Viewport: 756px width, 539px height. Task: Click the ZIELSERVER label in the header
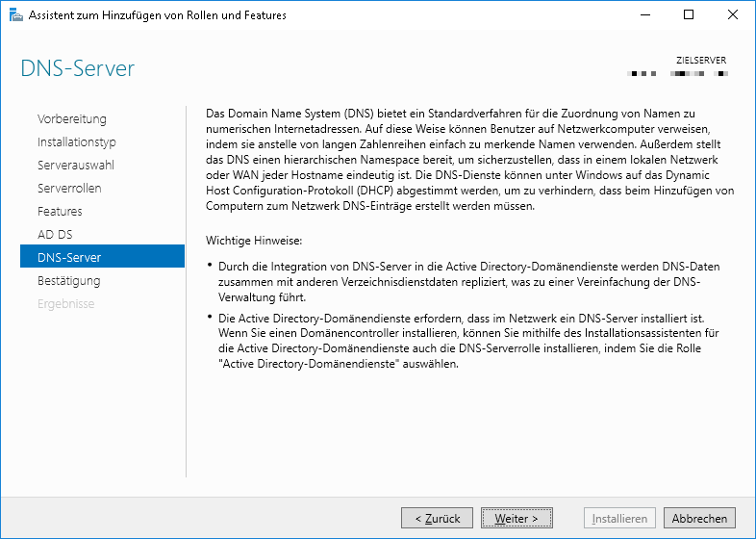[x=701, y=60]
